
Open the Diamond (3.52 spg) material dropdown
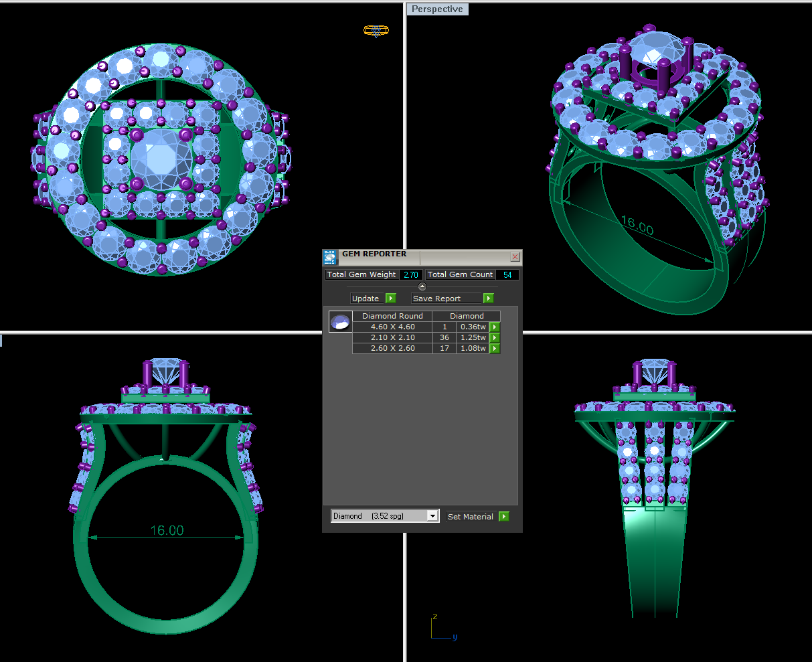pyautogui.click(x=385, y=516)
